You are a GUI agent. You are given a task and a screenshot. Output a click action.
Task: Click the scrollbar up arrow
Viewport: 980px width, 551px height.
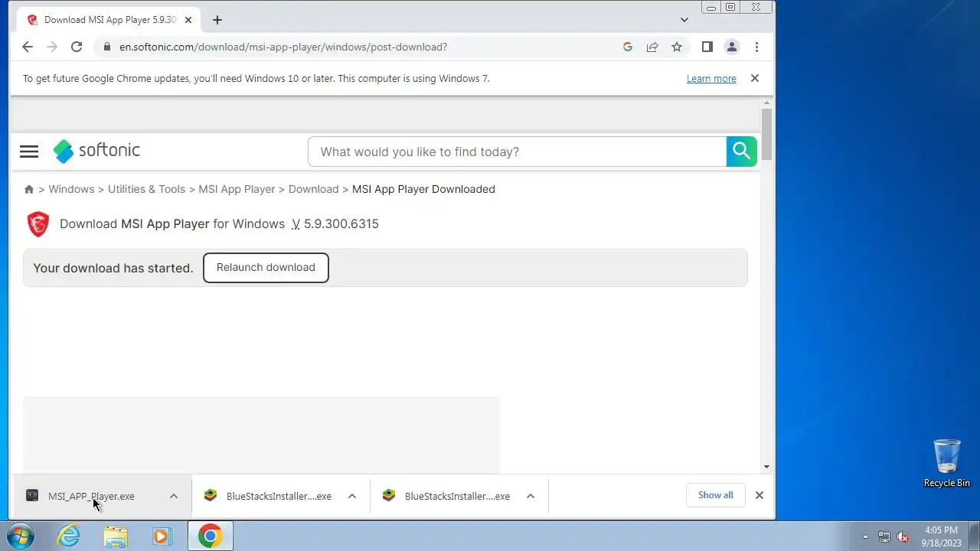tap(767, 102)
